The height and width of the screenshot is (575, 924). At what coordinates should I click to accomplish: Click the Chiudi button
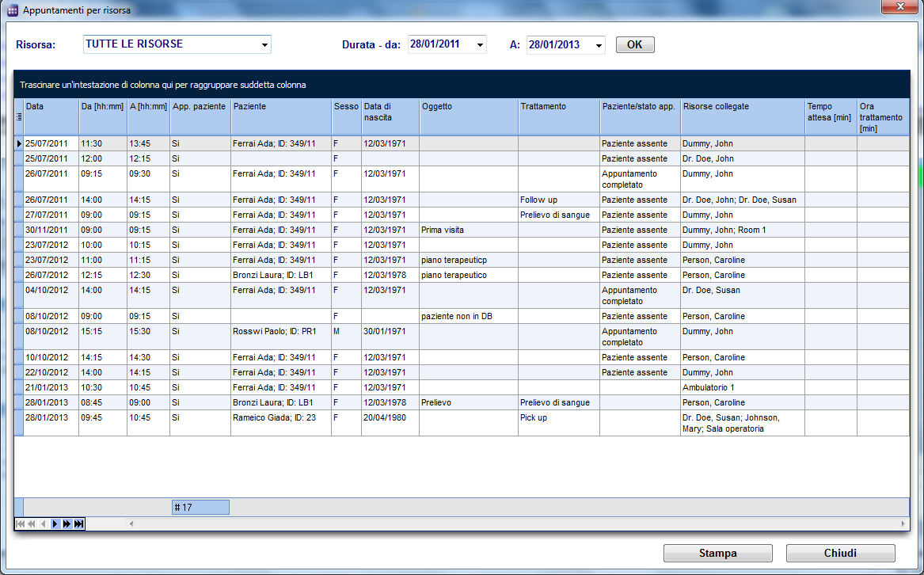click(x=840, y=553)
